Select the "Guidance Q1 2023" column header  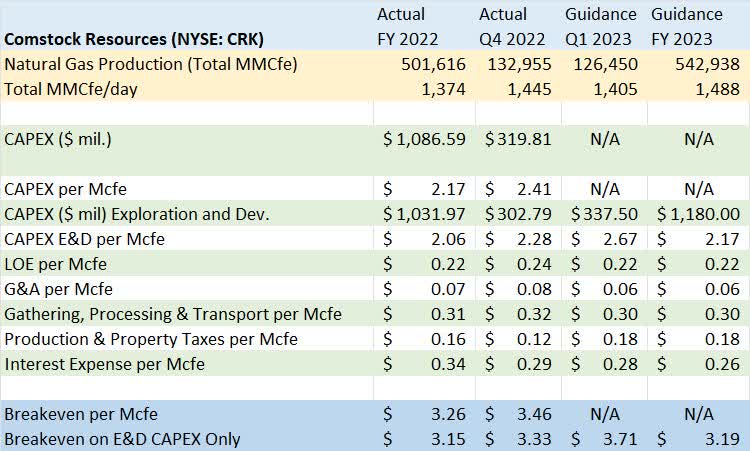click(x=601, y=26)
